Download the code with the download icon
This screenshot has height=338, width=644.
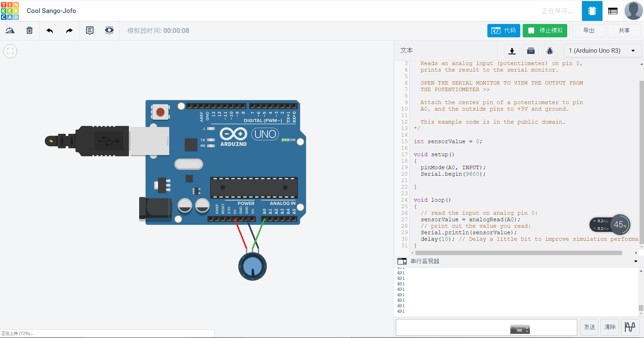click(512, 51)
